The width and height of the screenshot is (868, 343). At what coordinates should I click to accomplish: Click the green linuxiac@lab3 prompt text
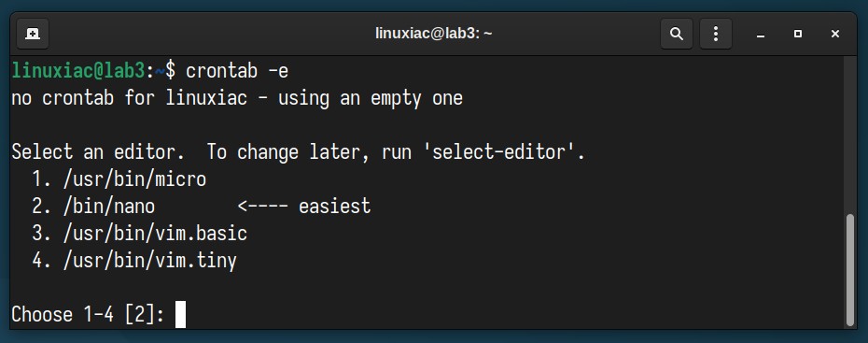tap(78, 71)
